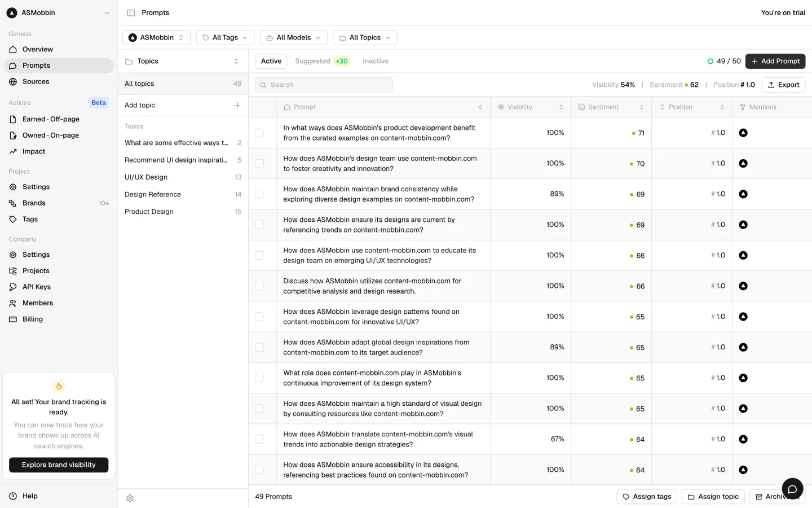Toggle the sidebar panel icon next to Prompts
Viewport: 812px width, 508px height.
point(131,12)
